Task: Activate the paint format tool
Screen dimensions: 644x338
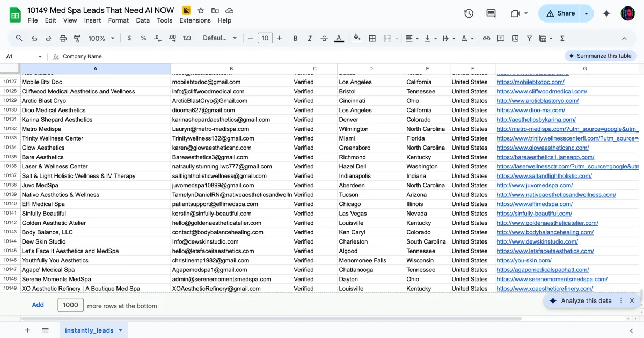Action: (77, 38)
